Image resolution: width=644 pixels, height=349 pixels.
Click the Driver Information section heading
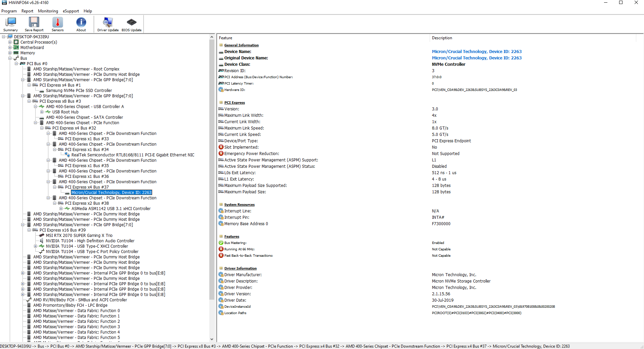click(240, 268)
